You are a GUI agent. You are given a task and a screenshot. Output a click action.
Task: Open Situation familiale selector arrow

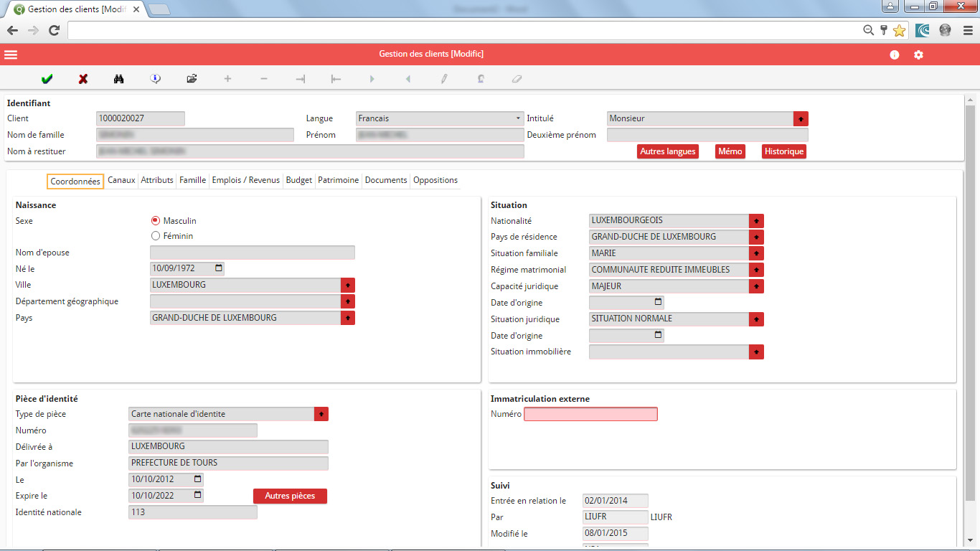[757, 253]
